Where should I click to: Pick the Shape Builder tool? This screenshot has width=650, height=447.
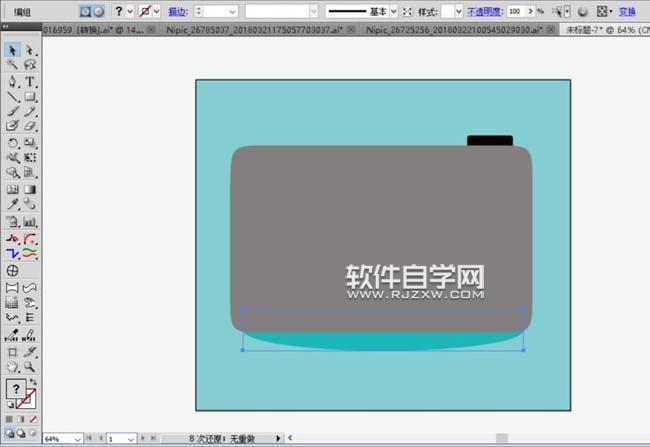[x=12, y=172]
